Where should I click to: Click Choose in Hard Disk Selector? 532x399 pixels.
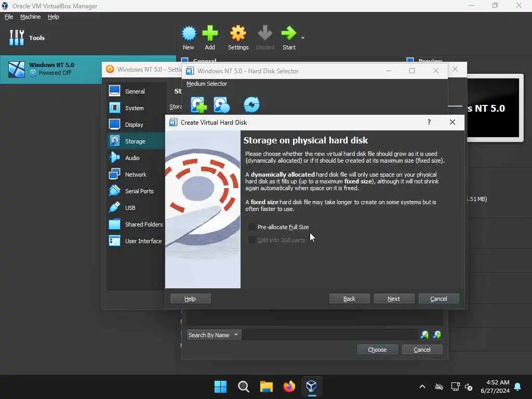pyautogui.click(x=377, y=350)
